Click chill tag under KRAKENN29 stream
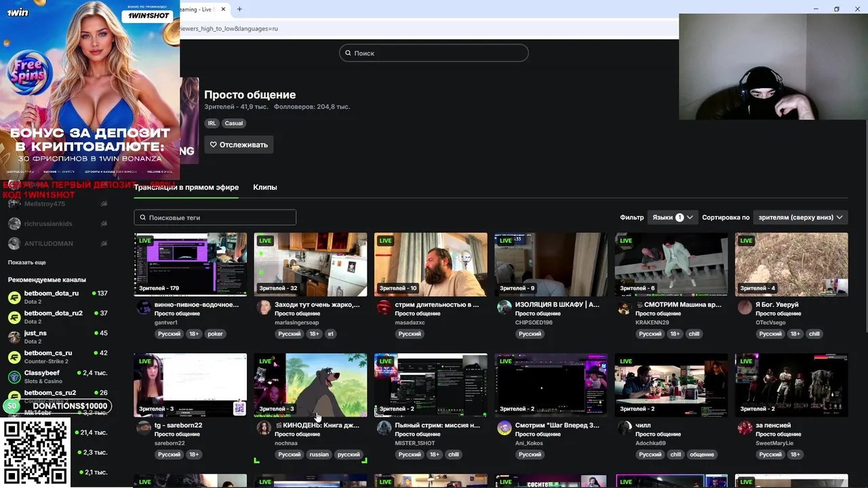This screenshot has height=488, width=868. tap(694, 334)
